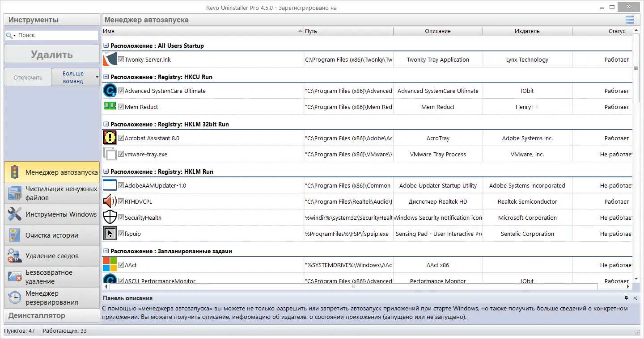Image resolution: width=644 pixels, height=339 pixels.
Task: Open the Больше команд dropdown
Action: click(76, 77)
